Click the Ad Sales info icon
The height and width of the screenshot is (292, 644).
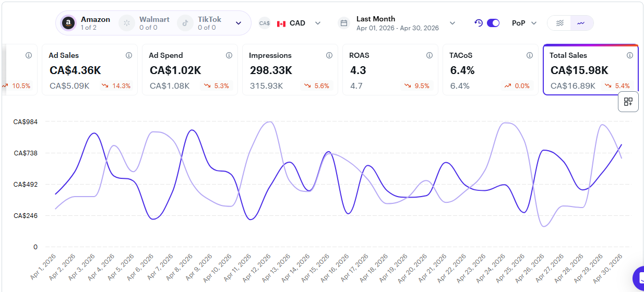click(x=129, y=55)
